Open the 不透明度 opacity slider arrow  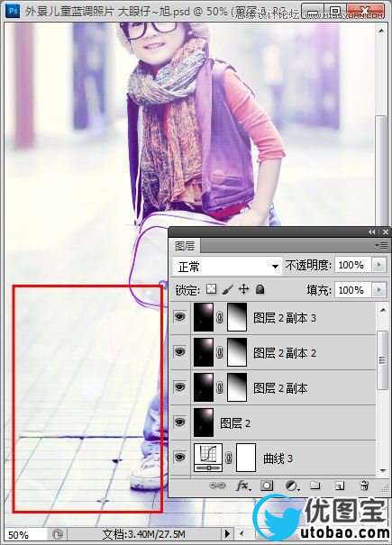click(378, 265)
